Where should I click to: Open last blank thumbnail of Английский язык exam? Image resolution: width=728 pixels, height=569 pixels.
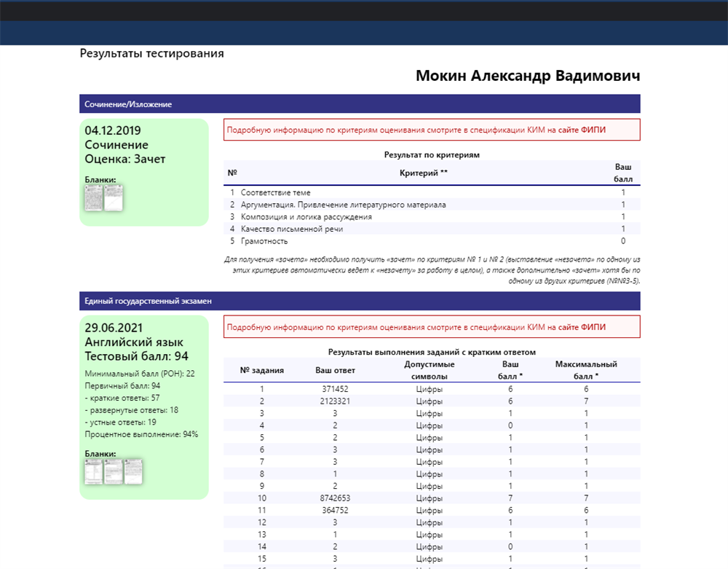[133, 471]
